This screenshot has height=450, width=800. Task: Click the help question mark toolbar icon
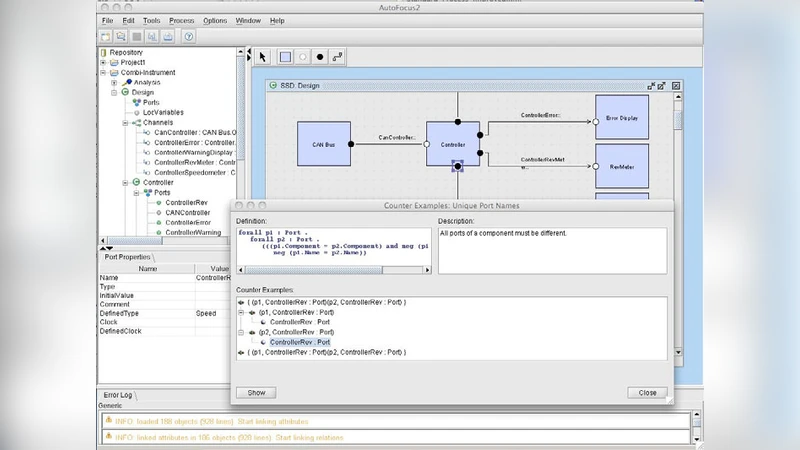pos(188,37)
